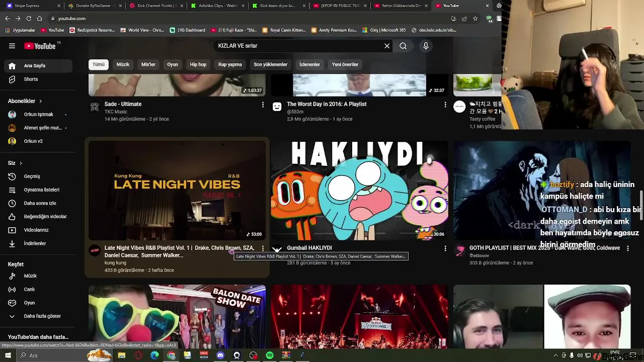Open Ahmet şefin mut... subscription
This screenshot has height=362, width=644.
click(x=39, y=128)
